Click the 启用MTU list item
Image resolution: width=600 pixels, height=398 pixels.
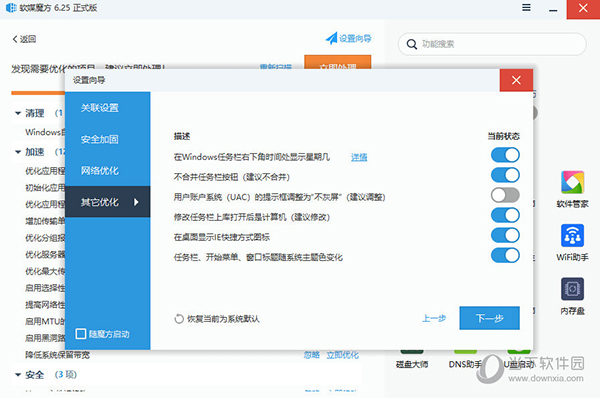(45, 321)
